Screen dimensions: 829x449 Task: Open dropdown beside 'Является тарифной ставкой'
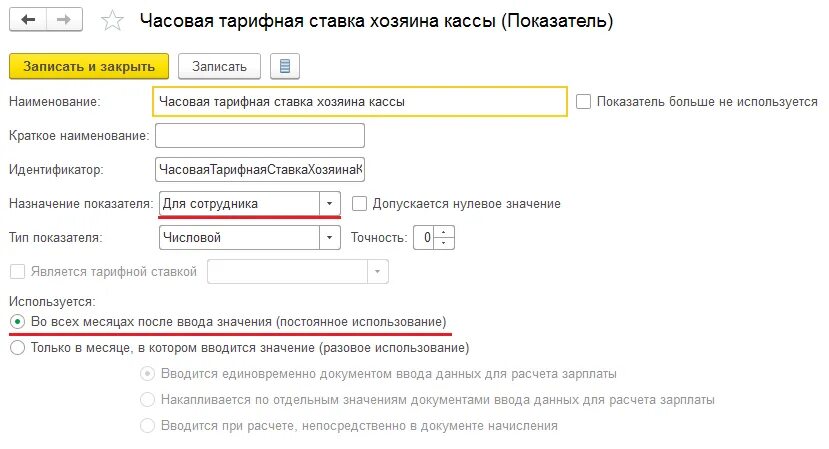click(x=377, y=271)
